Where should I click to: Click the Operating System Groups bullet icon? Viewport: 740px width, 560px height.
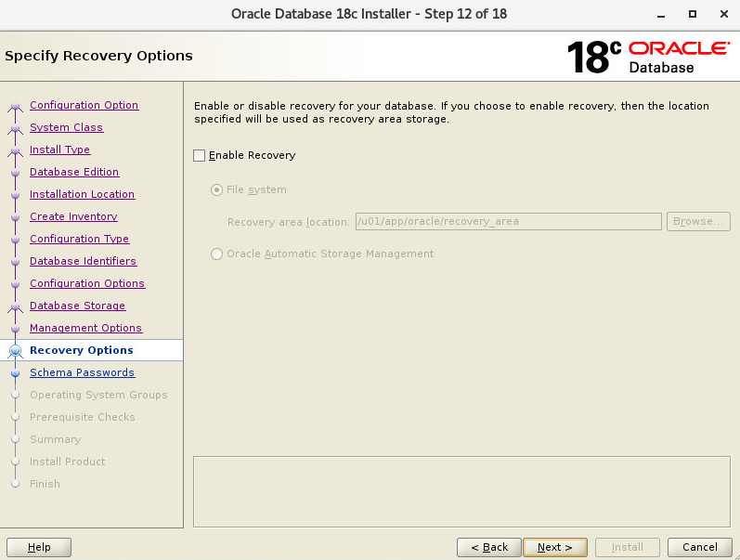pyautogui.click(x=15, y=395)
